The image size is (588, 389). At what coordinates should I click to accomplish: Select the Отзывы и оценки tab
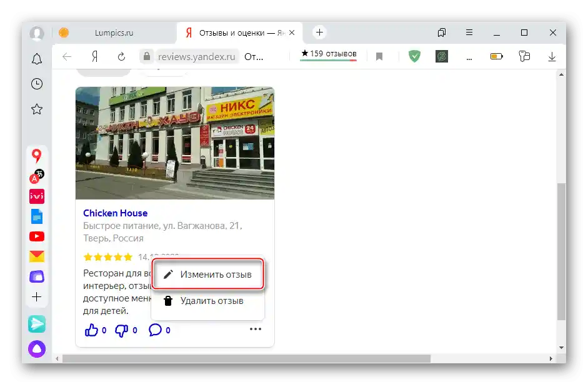(240, 33)
